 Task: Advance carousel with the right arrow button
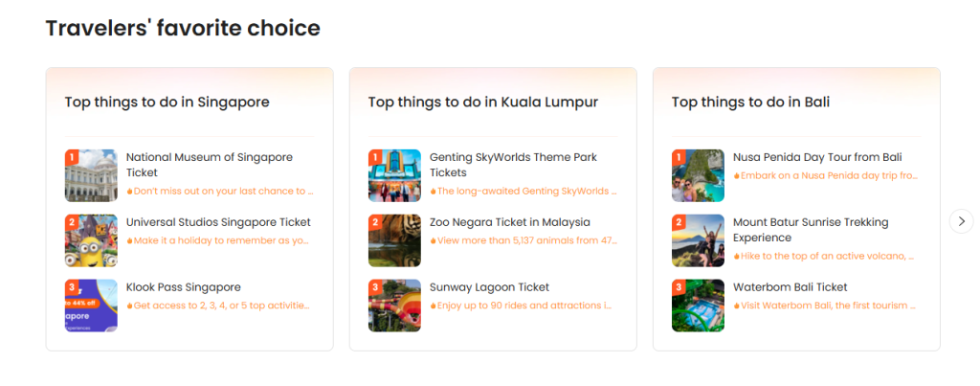(961, 221)
